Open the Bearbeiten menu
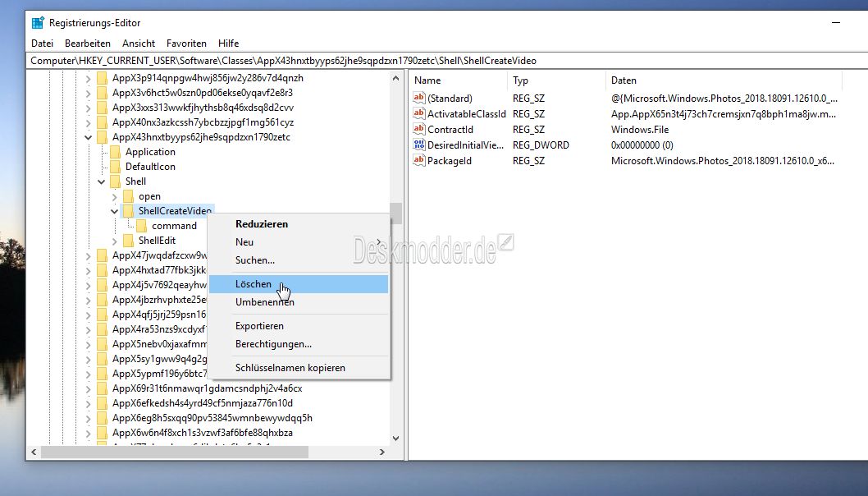 (88, 44)
